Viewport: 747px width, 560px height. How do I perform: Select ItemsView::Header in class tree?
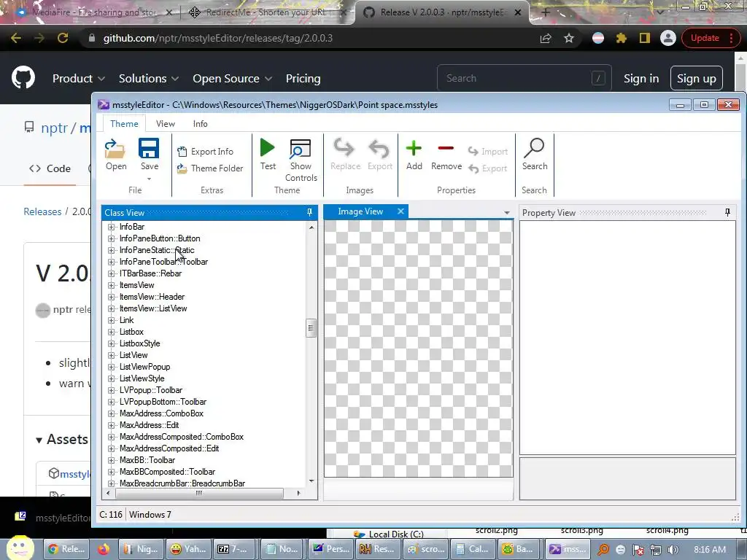152,297
